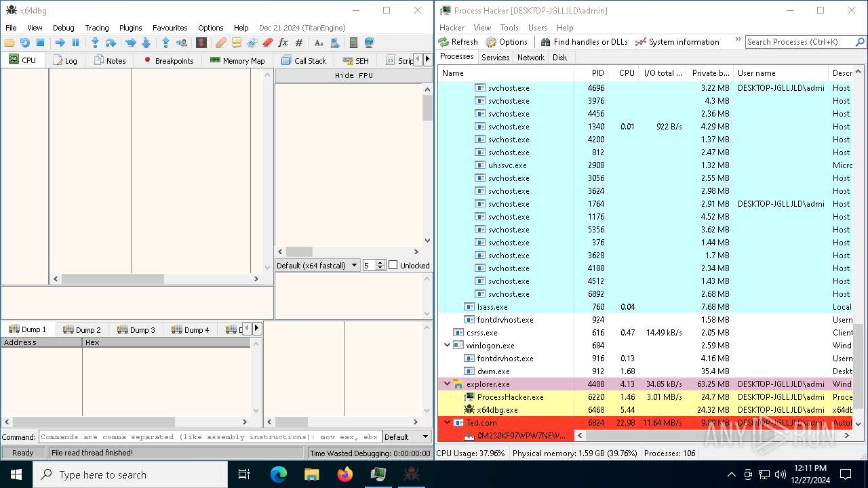Sort by the PID column header

(591, 73)
